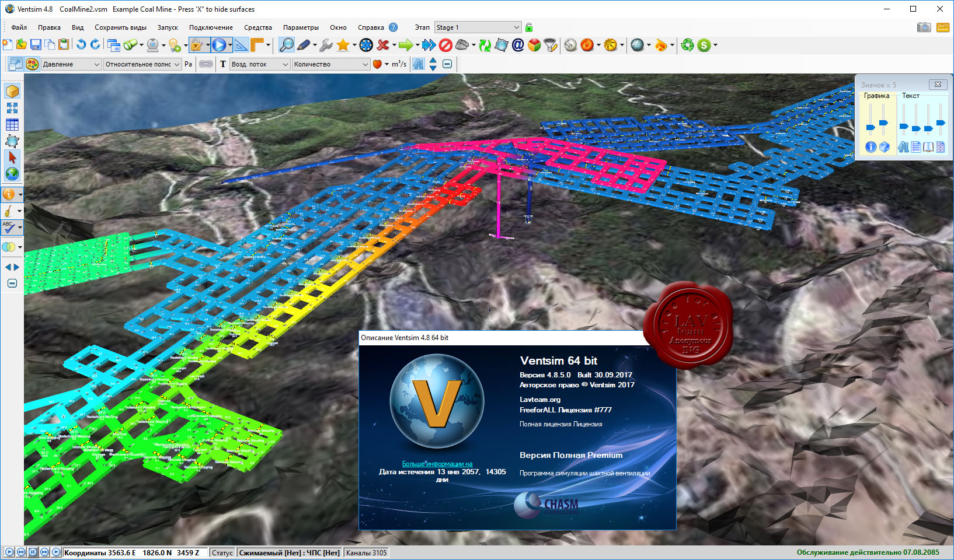Click the webcam camera view icon
The image size is (954, 560).
coord(153,45)
